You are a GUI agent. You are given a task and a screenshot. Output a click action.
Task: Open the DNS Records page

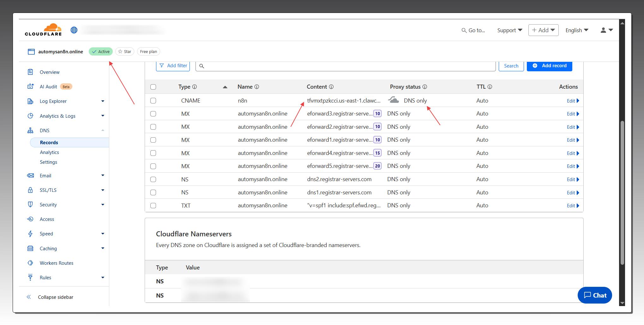point(69,142)
